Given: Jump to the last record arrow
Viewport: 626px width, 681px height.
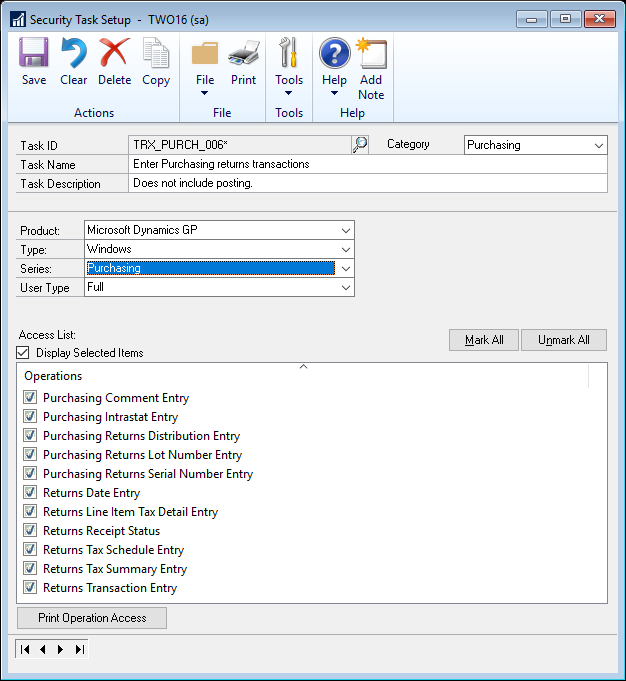Looking at the screenshot, I should click(79, 649).
